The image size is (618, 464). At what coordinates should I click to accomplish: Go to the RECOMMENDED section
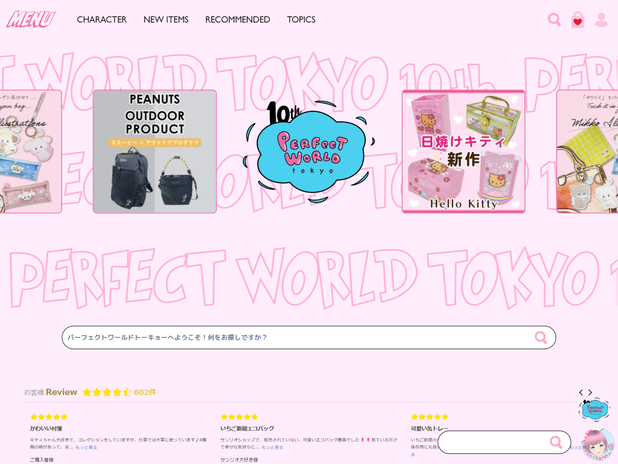pyautogui.click(x=238, y=19)
